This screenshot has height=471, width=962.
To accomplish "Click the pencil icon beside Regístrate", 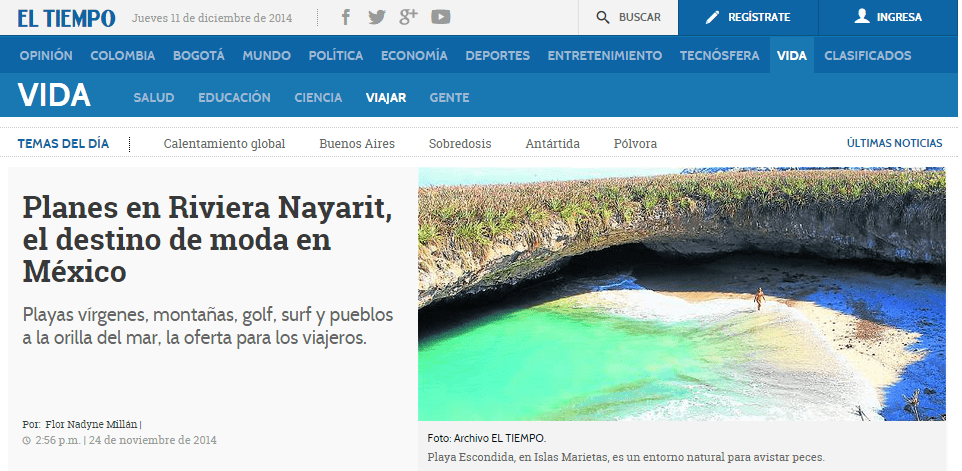I will click(712, 17).
